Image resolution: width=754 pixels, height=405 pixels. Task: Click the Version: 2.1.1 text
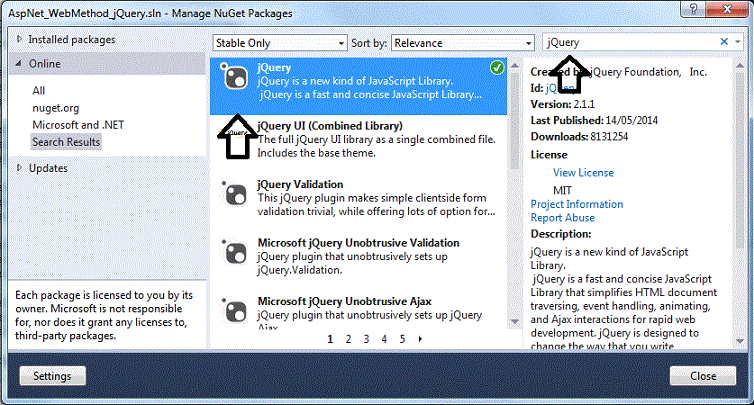coord(563,104)
